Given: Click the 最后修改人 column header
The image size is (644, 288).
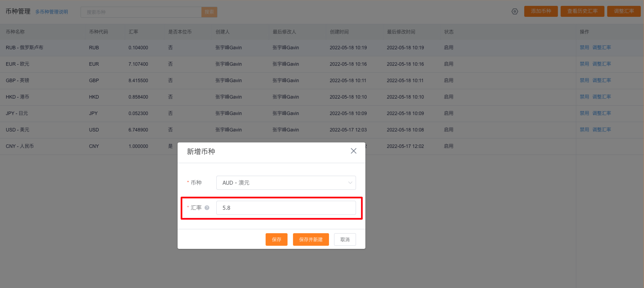Looking at the screenshot, I should [x=284, y=32].
